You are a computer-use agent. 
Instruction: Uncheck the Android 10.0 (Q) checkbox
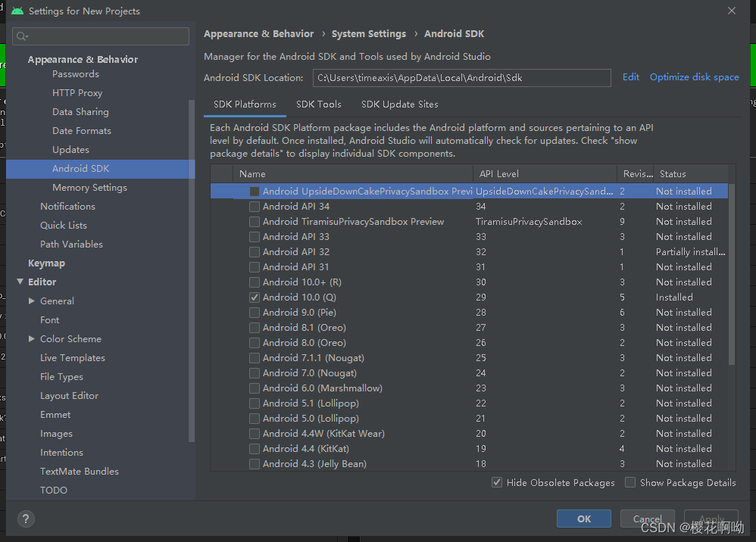coord(255,297)
